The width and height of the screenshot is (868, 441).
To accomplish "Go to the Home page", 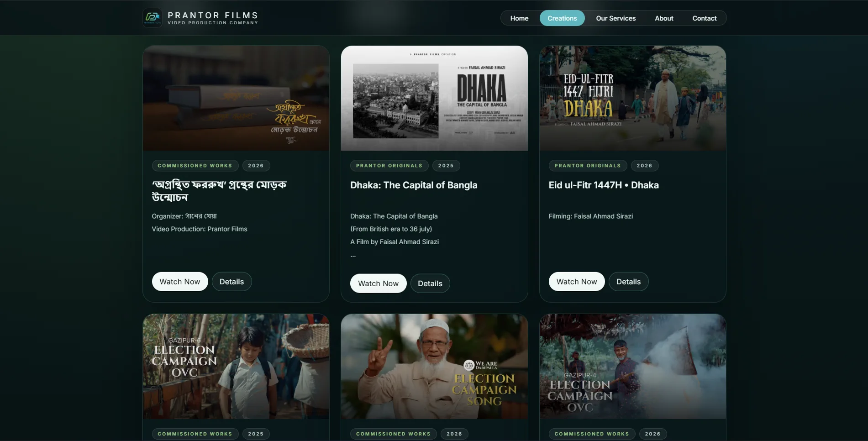I will click(519, 18).
